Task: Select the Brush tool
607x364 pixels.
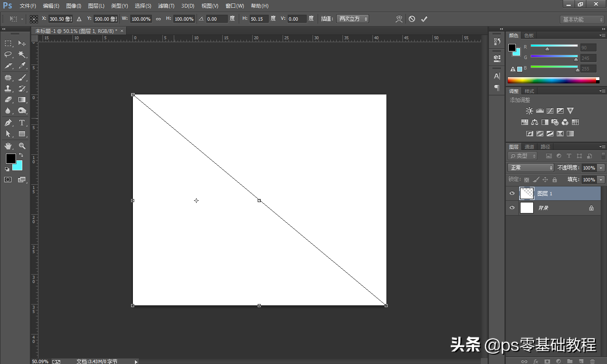Action: point(22,77)
